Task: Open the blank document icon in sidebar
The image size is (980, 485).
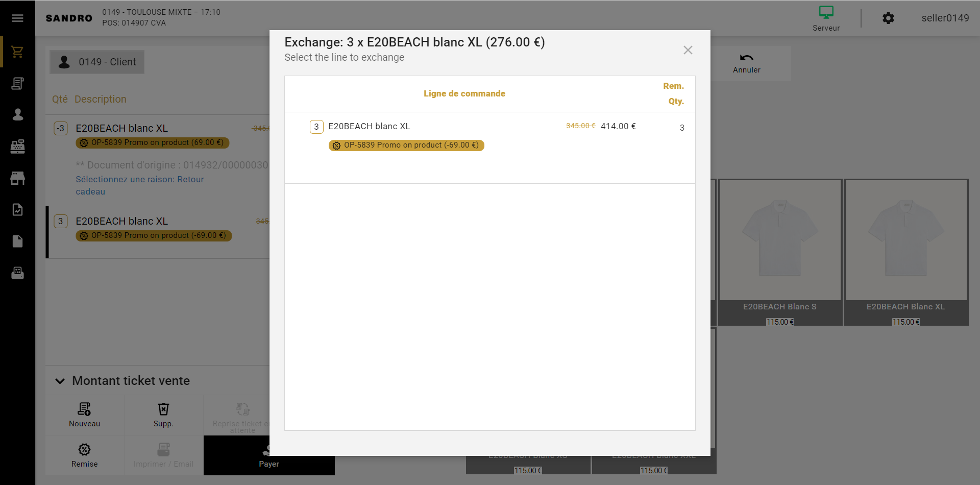Action: (x=17, y=241)
